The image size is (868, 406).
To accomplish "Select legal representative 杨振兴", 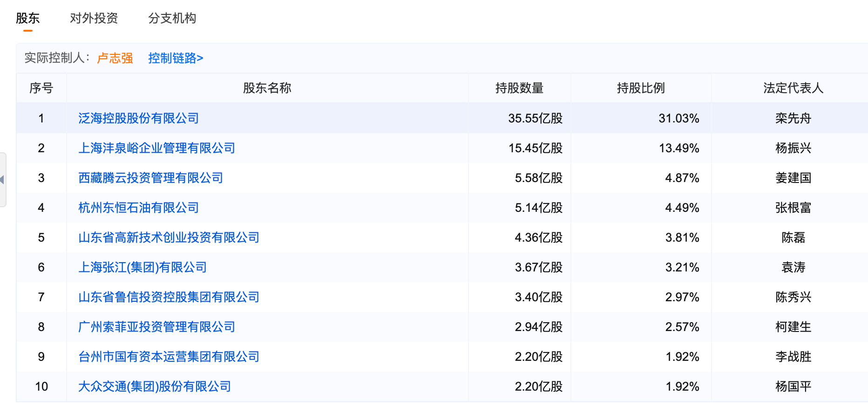I will (x=793, y=148).
